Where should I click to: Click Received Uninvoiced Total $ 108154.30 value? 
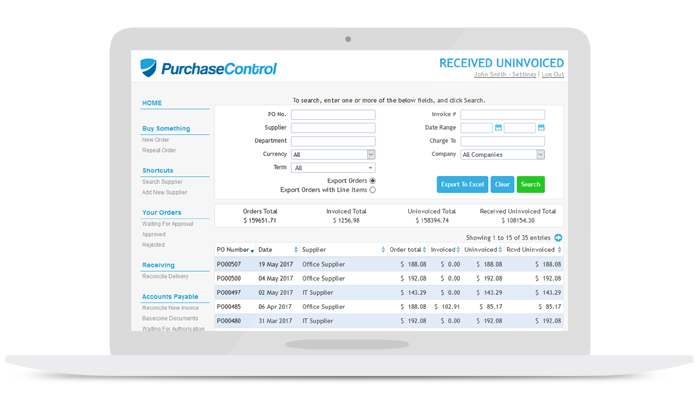518,221
